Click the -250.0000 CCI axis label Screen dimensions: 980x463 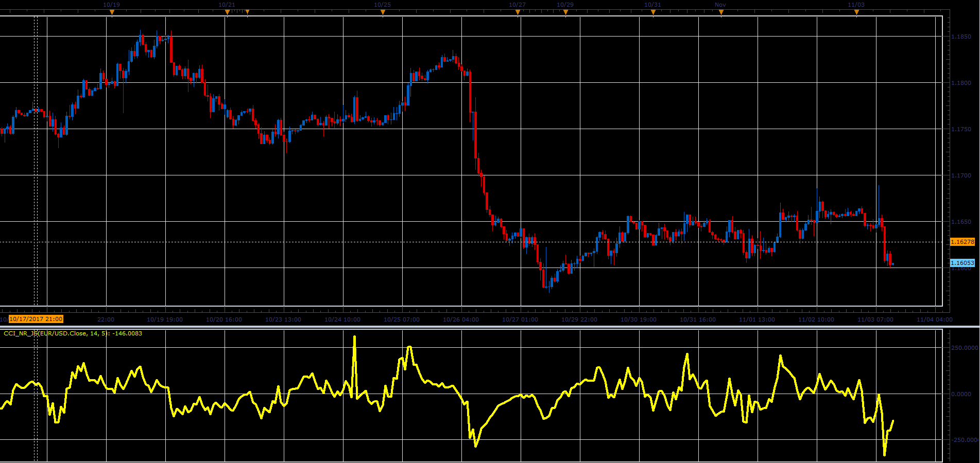[965, 440]
